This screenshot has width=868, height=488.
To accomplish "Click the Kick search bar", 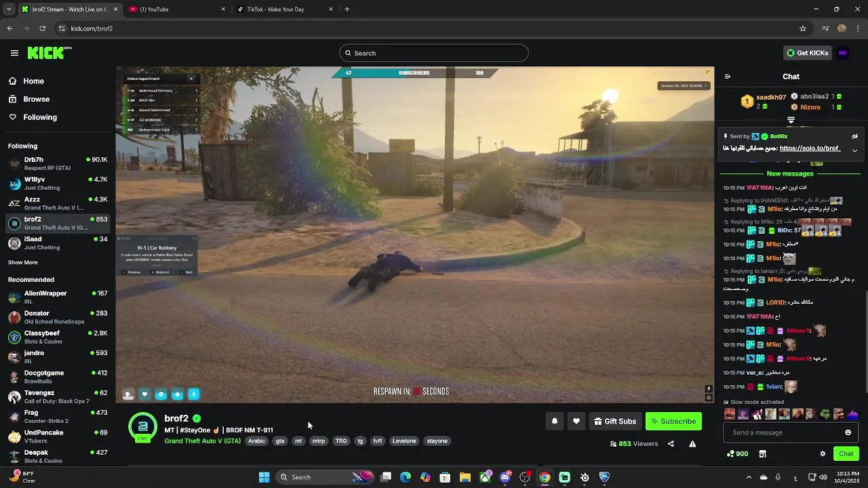I will pos(434,53).
